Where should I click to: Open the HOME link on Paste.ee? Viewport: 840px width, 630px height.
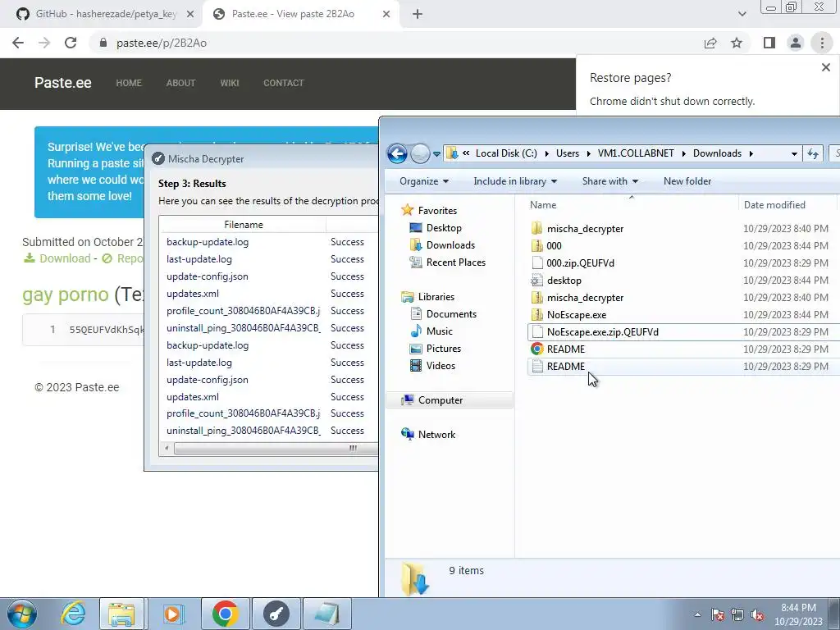129,83
